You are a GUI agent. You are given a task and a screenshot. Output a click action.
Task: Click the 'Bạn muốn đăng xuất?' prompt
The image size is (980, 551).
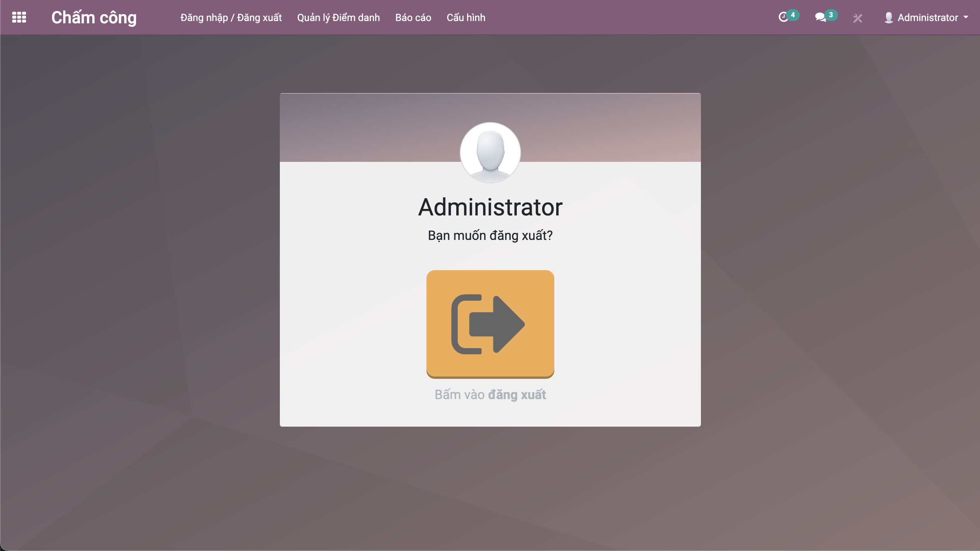pos(490,235)
